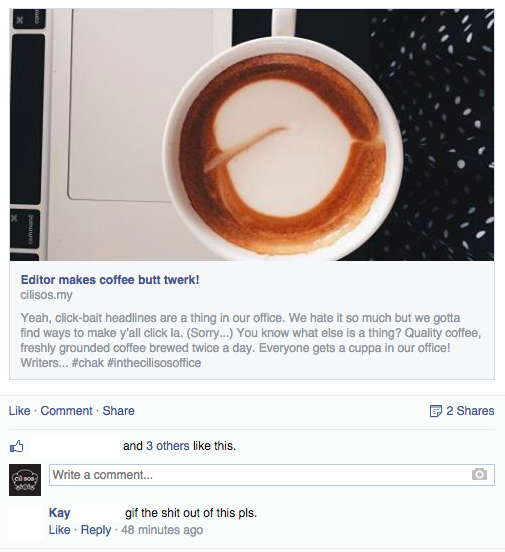
Task: Click Kay's commenter avatar placeholder
Action: tap(25, 522)
